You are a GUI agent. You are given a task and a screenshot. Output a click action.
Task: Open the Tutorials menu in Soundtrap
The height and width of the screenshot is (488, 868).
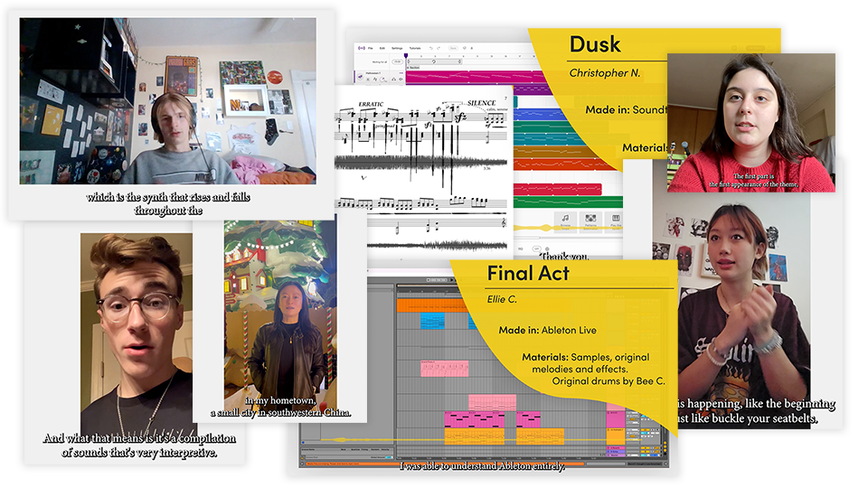(x=415, y=48)
